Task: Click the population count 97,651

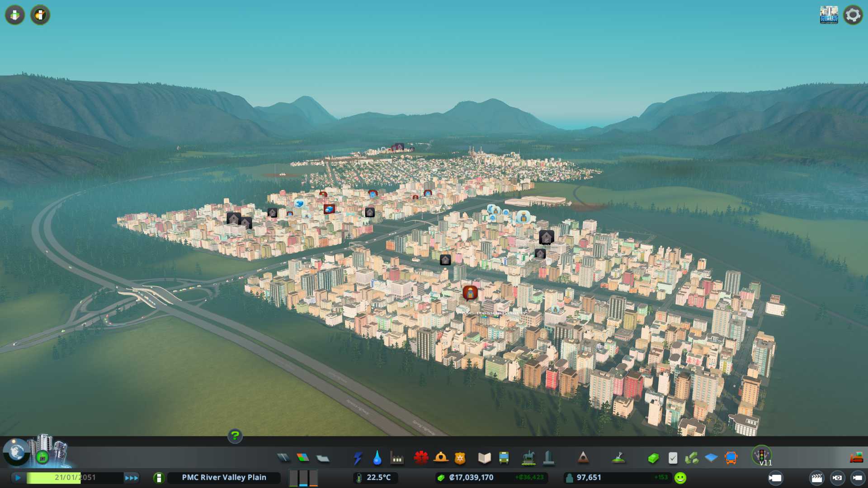Action: (589, 478)
